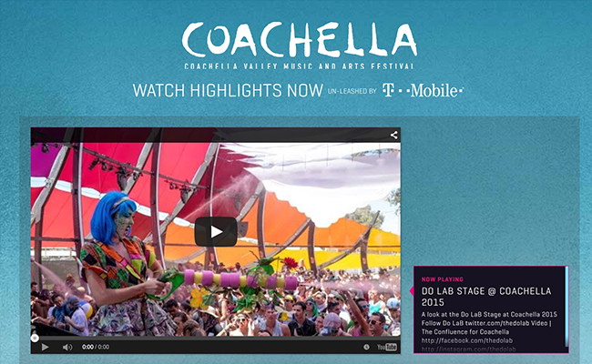Click the 0:00 / 0:00 time display

pos(96,347)
